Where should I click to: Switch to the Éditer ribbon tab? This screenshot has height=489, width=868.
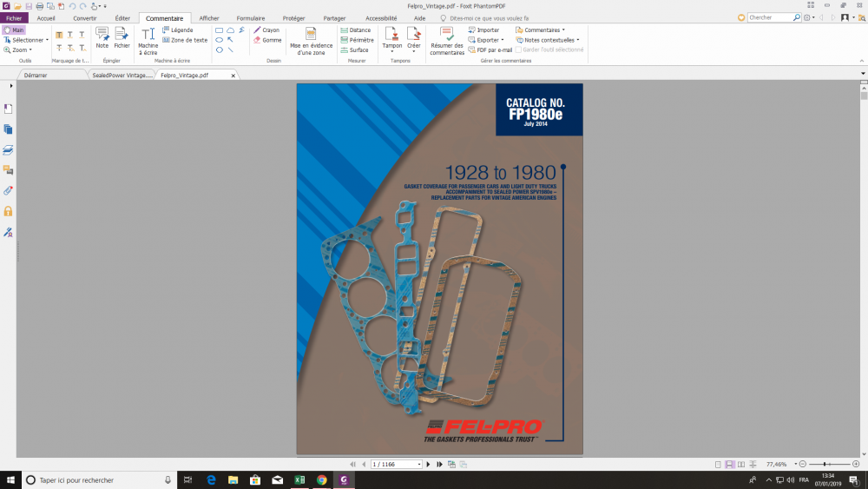tap(122, 18)
